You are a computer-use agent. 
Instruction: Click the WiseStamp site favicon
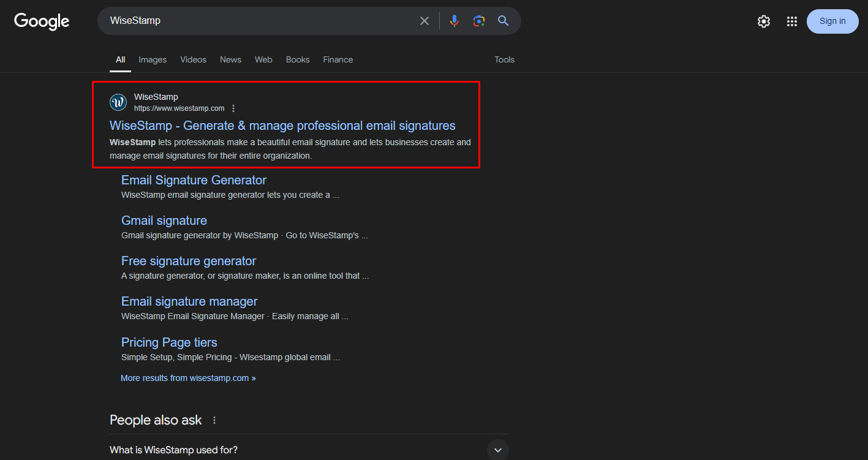[x=118, y=102]
